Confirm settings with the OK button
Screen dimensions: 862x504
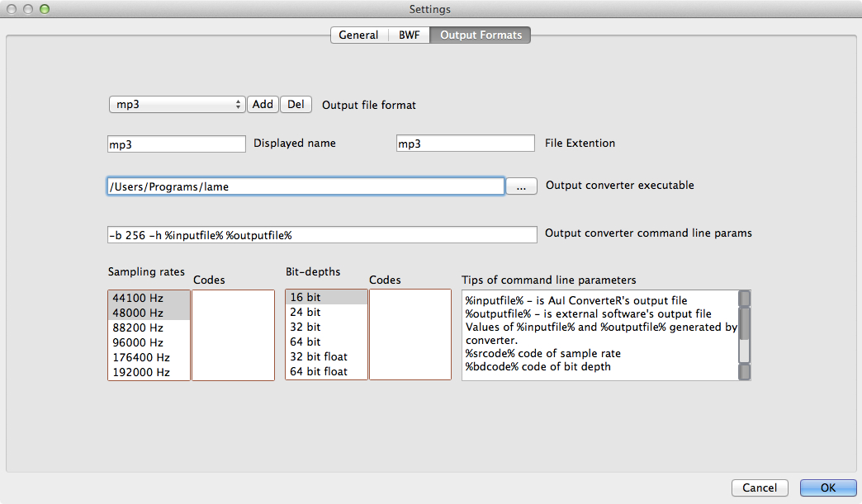tap(828, 488)
